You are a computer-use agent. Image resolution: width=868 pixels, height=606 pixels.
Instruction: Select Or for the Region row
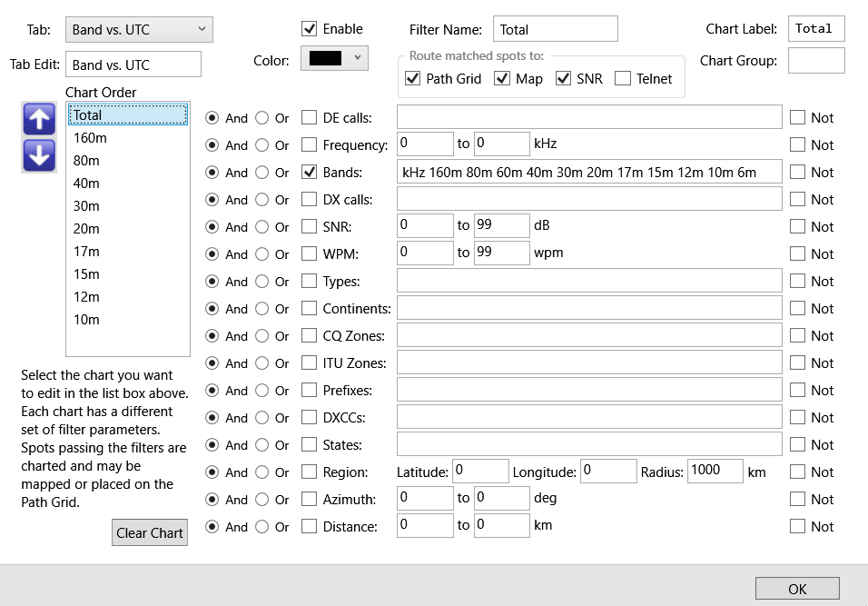point(261,472)
